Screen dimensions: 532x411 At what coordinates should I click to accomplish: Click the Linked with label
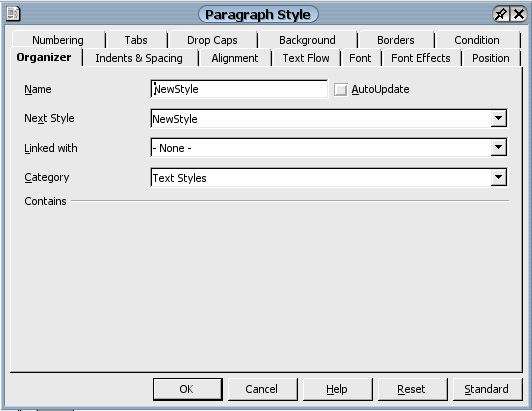point(51,148)
